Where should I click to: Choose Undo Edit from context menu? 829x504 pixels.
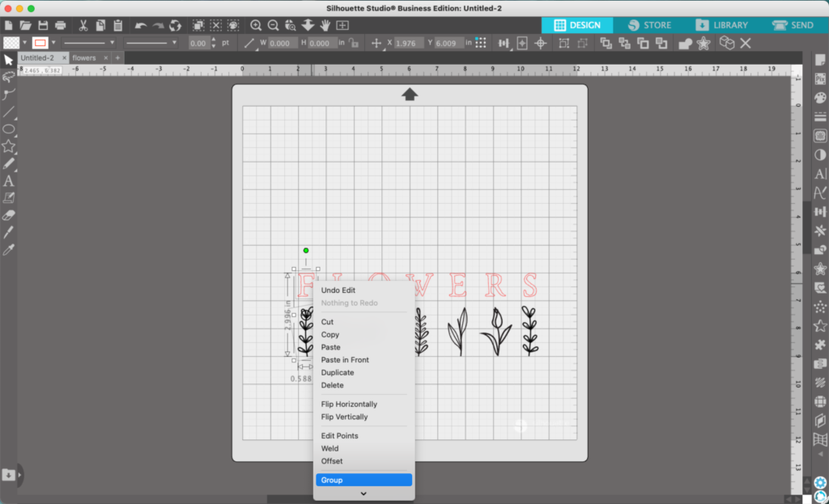(363, 290)
